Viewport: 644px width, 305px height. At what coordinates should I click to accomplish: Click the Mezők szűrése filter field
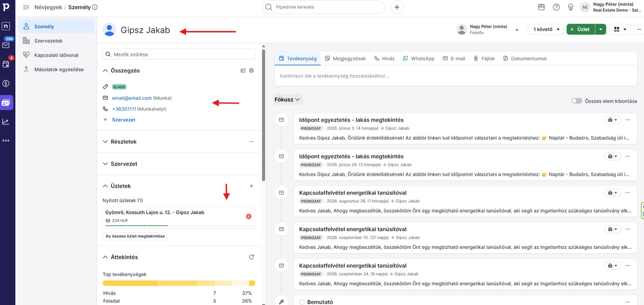(x=179, y=54)
